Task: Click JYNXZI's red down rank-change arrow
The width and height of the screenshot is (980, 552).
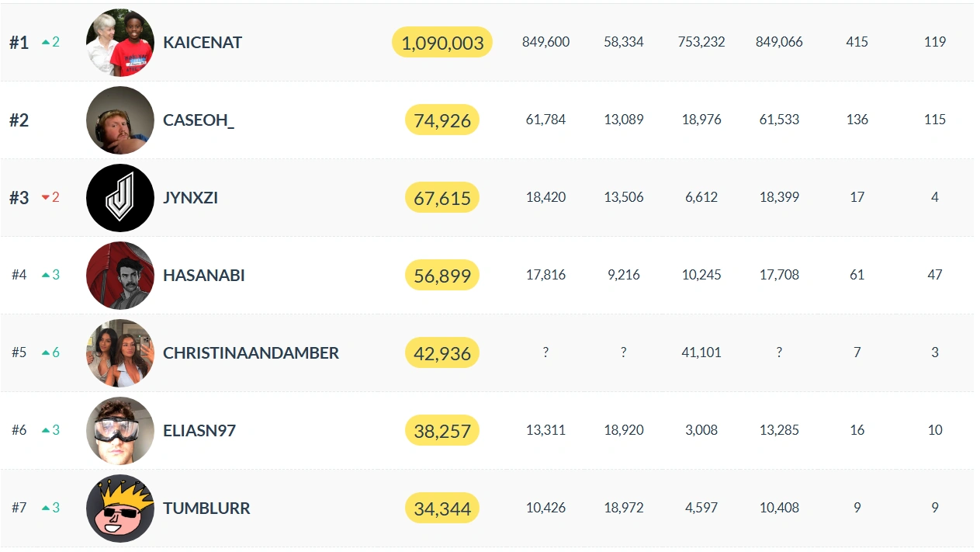Action: 46,198
